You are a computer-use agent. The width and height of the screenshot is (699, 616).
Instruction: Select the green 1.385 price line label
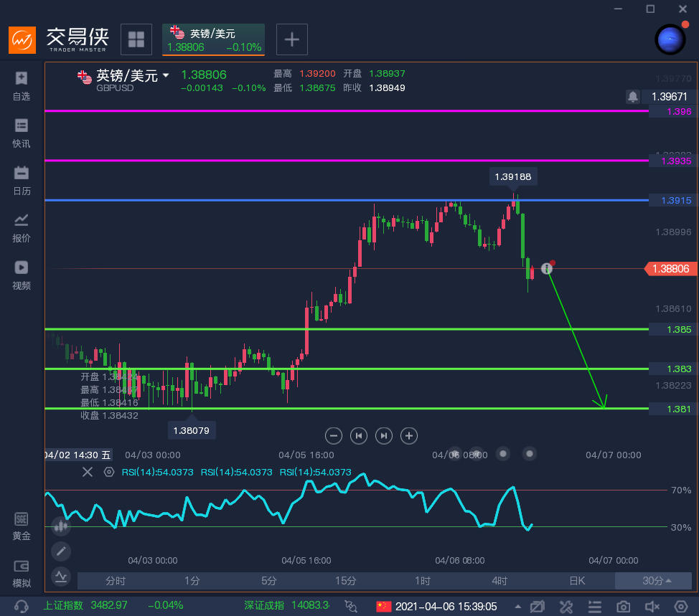tap(673, 330)
